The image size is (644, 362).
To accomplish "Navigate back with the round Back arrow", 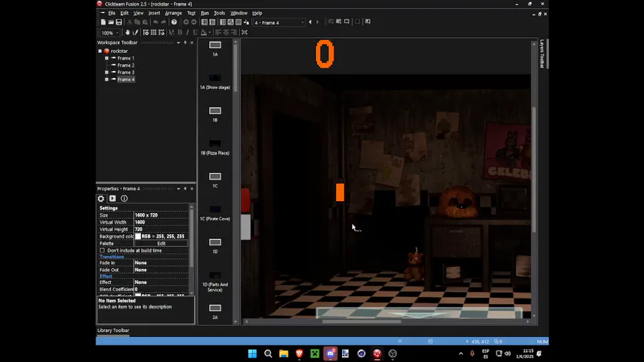I will click(x=186, y=22).
